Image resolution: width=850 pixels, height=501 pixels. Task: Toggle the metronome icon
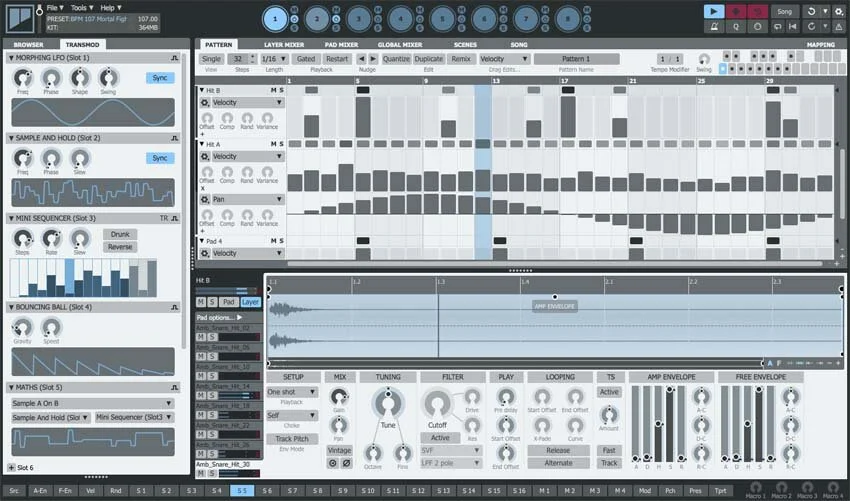tap(713, 26)
